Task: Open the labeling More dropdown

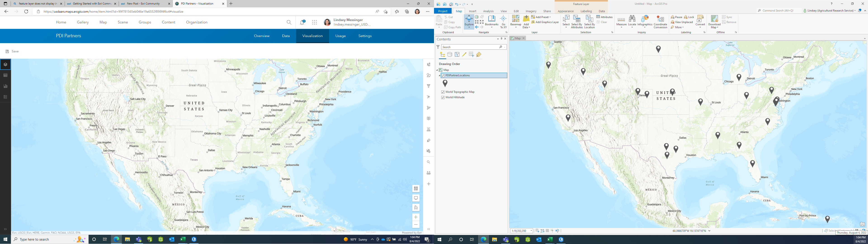Action: pyautogui.click(x=677, y=27)
